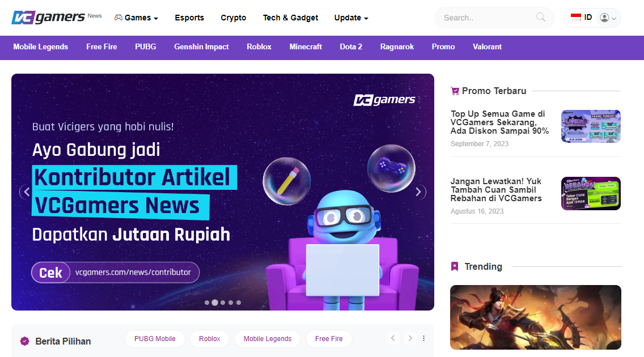Jump to the last carousel dot
644x357 pixels.
point(239,303)
